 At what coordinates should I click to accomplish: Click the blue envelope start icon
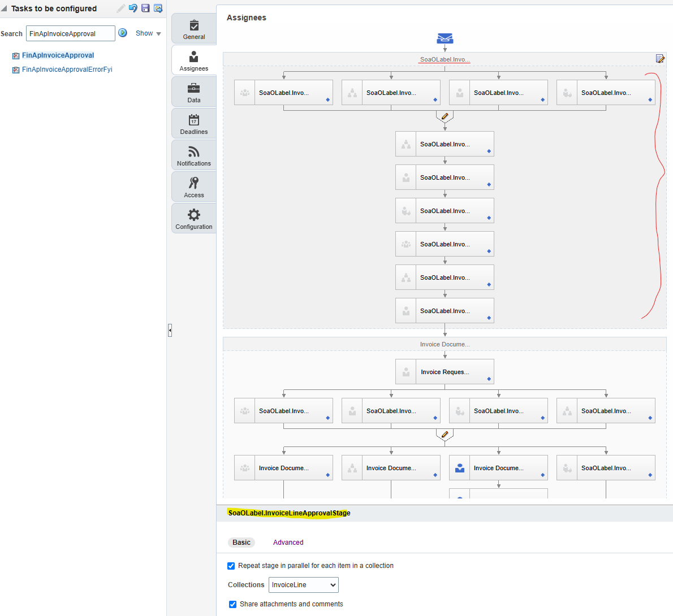tap(445, 38)
